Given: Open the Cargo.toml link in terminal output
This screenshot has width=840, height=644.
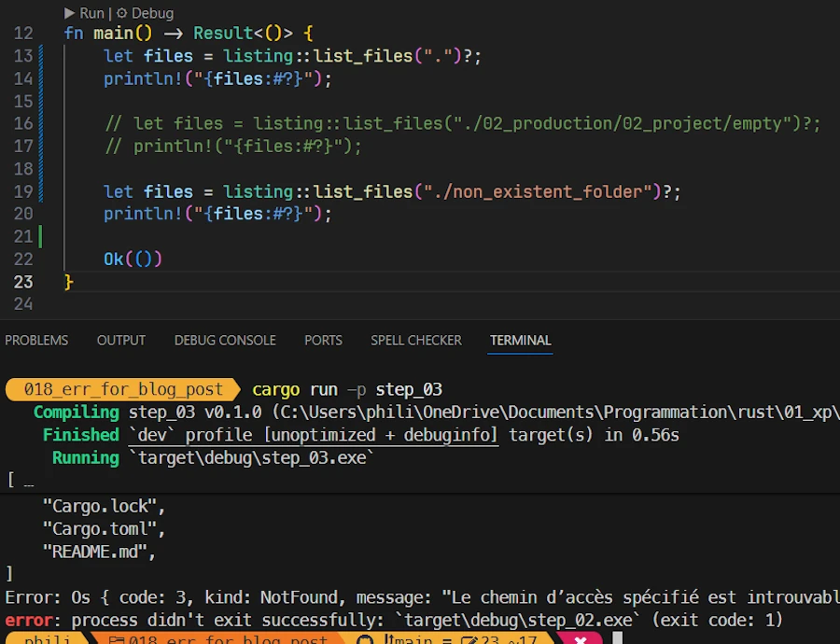Looking at the screenshot, I should point(101,529).
